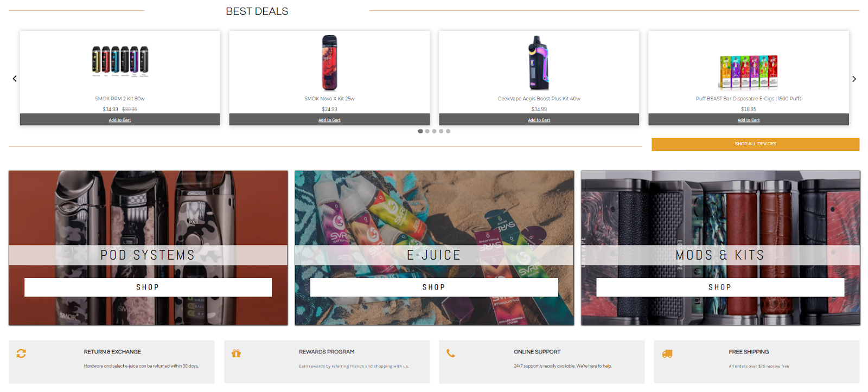Shop the E-Juice category
Image resolution: width=868 pixels, height=392 pixels.
tap(434, 287)
